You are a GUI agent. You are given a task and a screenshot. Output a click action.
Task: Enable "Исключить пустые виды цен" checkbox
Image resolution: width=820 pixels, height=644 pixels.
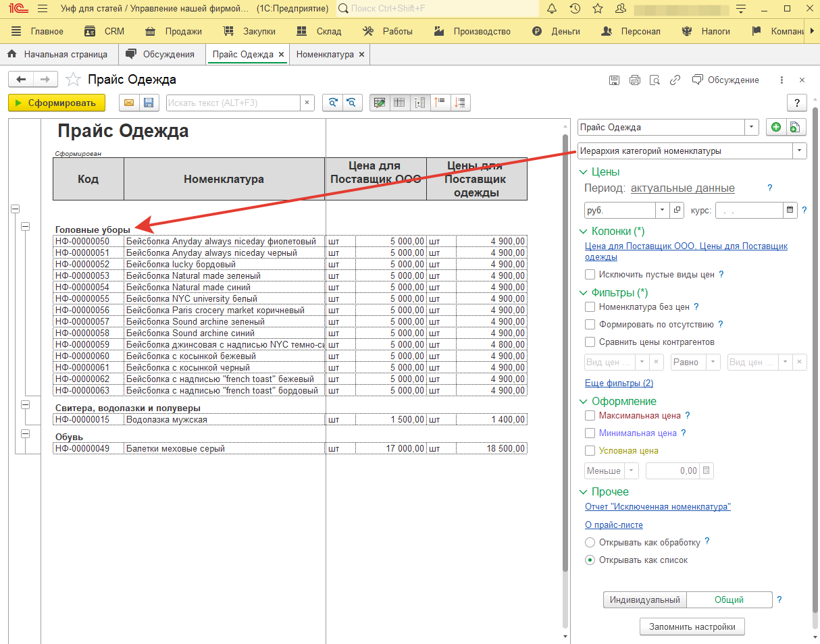coord(590,275)
